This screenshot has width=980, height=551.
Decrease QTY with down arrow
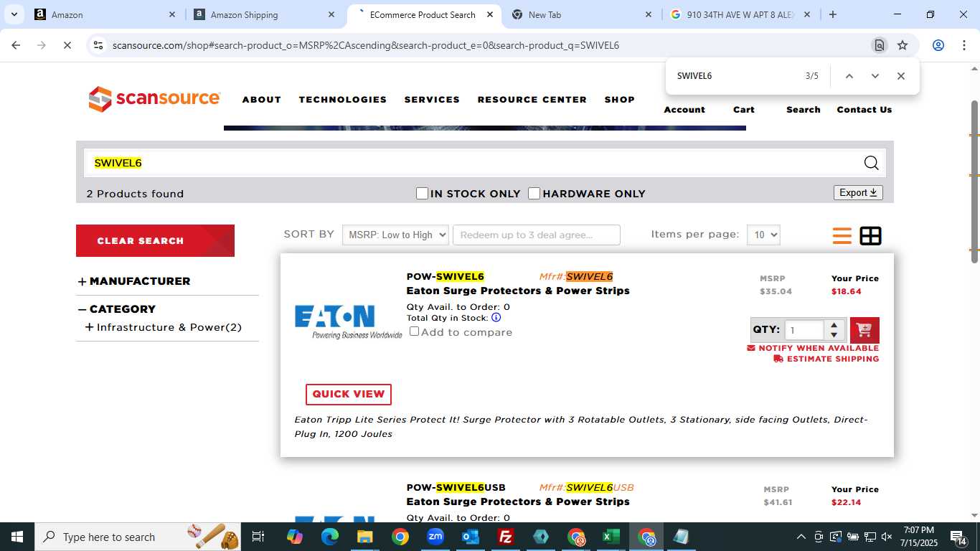coord(834,335)
